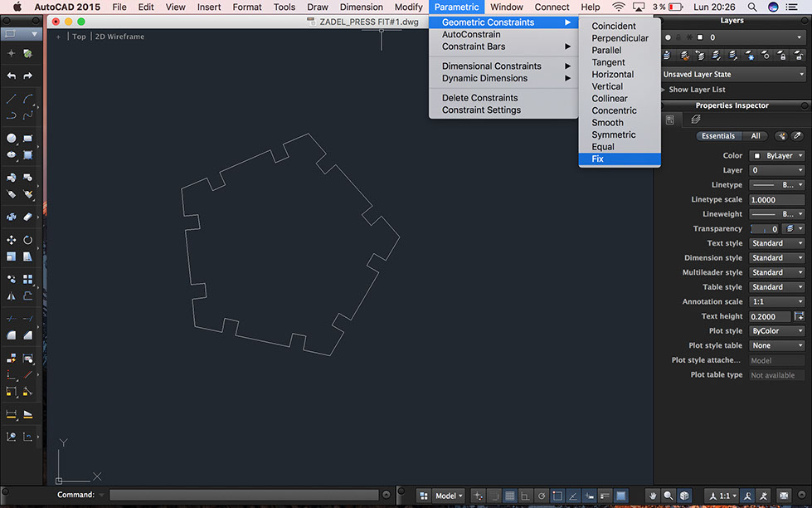Click the Match Properties eyedropper icon

tap(796, 136)
